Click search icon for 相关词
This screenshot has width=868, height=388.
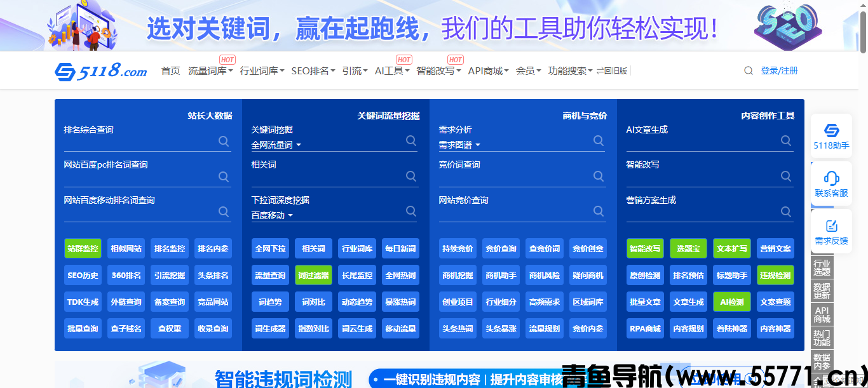click(x=411, y=176)
